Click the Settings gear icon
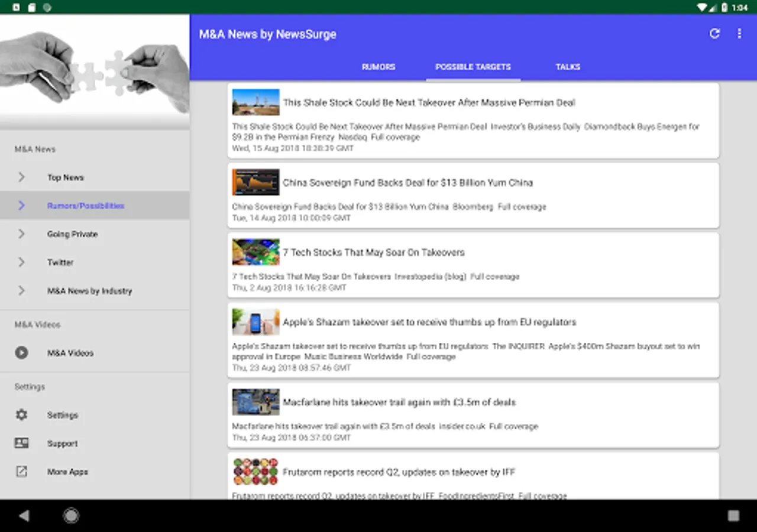The height and width of the screenshot is (532, 757). click(21, 415)
